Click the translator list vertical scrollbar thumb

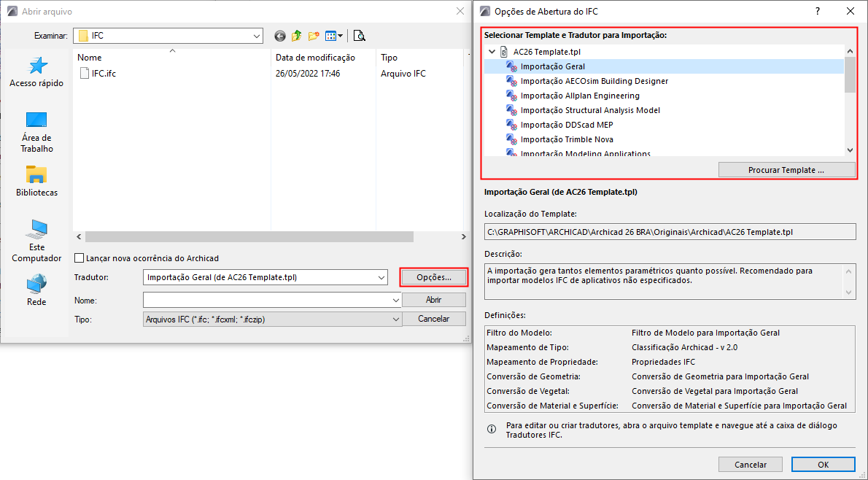coord(850,74)
